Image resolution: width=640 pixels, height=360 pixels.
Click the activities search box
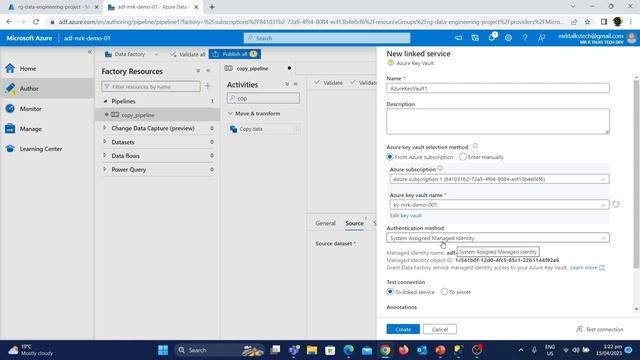pyautogui.click(x=263, y=98)
